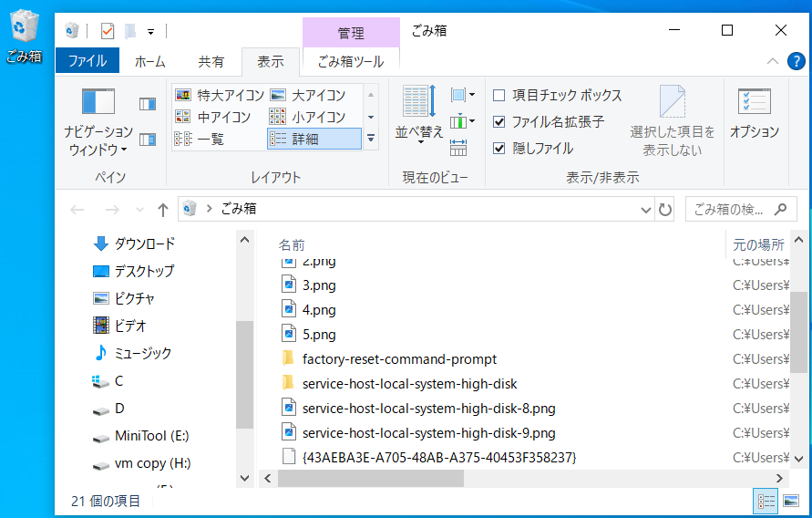Choose 小アイコン layout

(x=308, y=117)
